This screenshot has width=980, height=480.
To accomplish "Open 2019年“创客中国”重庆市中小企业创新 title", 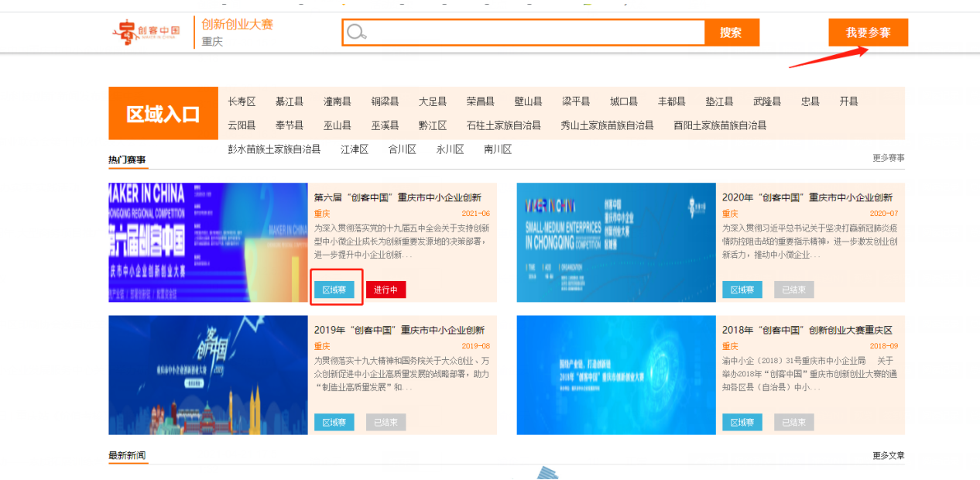I will coord(399,331).
